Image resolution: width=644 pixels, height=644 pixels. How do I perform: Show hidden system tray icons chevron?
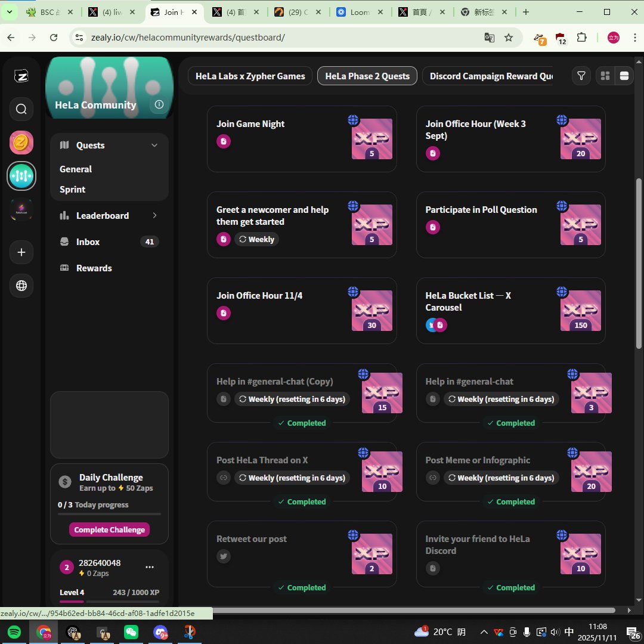point(484,631)
